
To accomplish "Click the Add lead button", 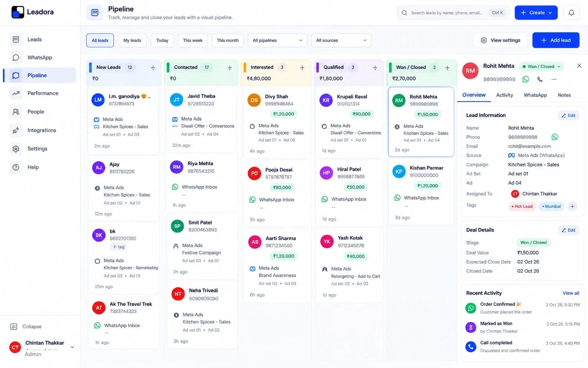I will pos(556,40).
